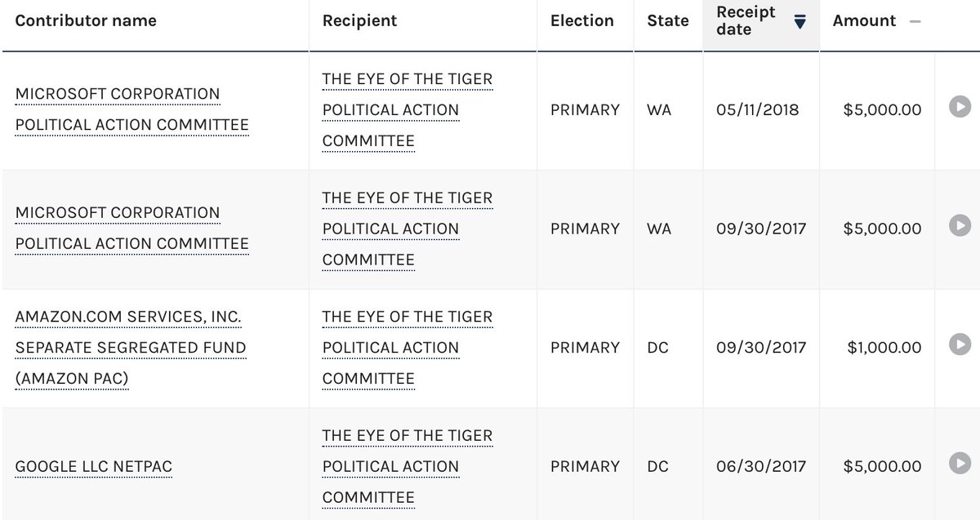This screenshot has width=980, height=520.
Task: Click the Contributor name column header
Action: pyautogui.click(x=86, y=20)
